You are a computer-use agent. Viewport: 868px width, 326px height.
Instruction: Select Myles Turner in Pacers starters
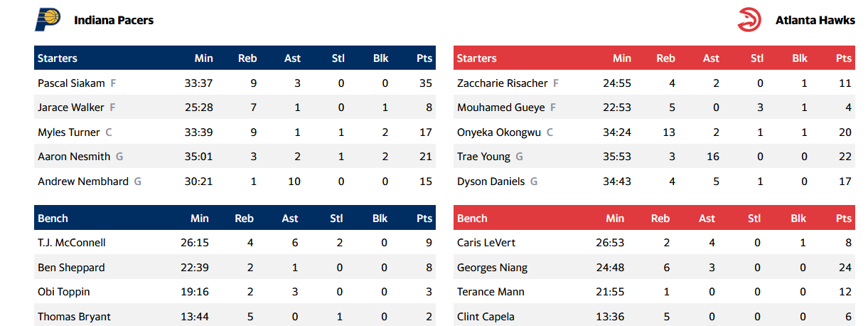[69, 132]
